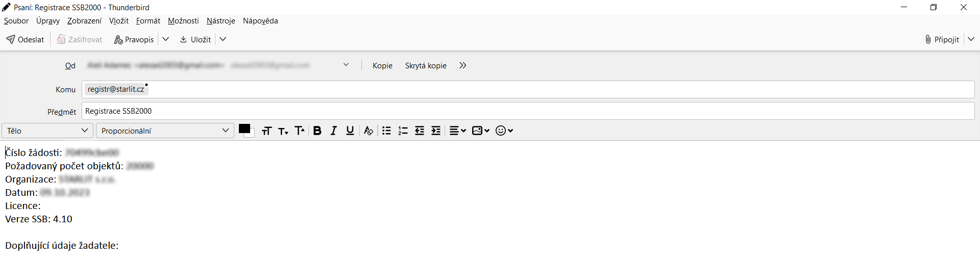980x259 pixels.
Task: Insert a bulleted list
Action: click(x=386, y=131)
